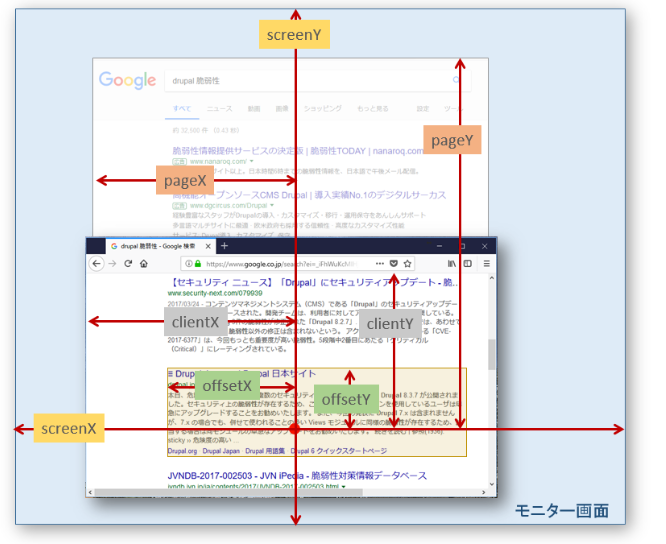Select 画像 tab on background Google page
Screen dimensions: 666x544
282,109
